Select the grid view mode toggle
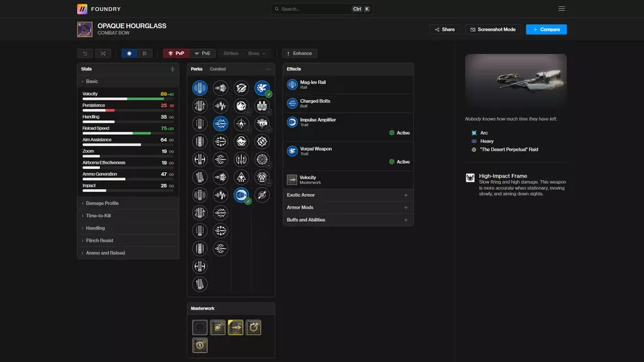Viewport: 644px width, 362px height. click(144, 53)
